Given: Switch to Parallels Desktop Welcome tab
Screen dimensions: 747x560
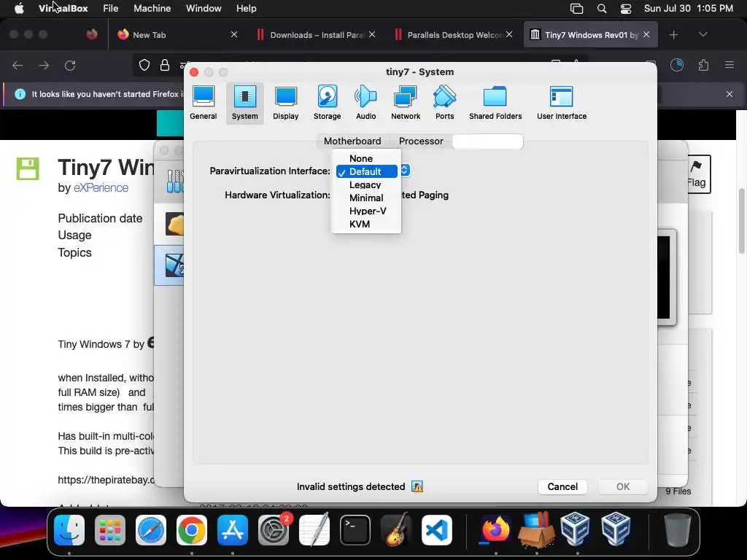Looking at the screenshot, I should coord(454,35).
